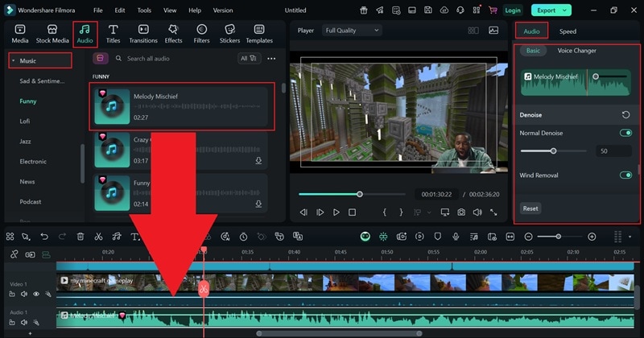Download the 03:17 Crazy audio track
This screenshot has height=338, width=644.
[258, 161]
